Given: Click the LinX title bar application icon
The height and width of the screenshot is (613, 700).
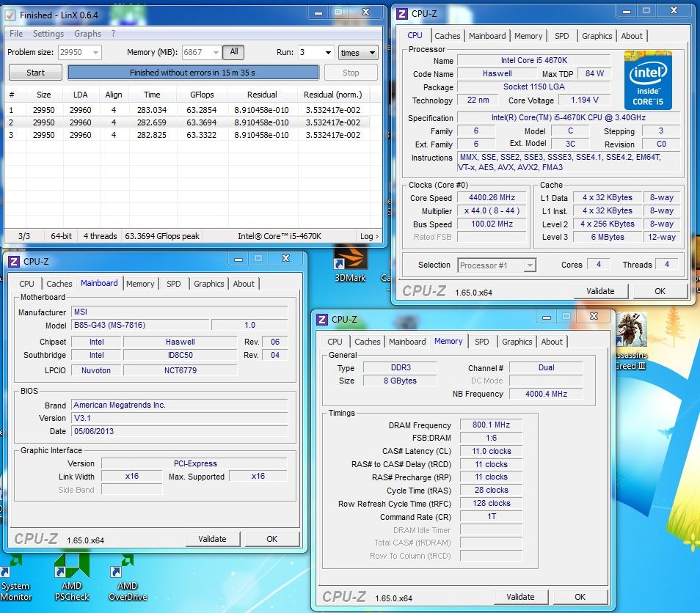Looking at the screenshot, I should point(10,14).
